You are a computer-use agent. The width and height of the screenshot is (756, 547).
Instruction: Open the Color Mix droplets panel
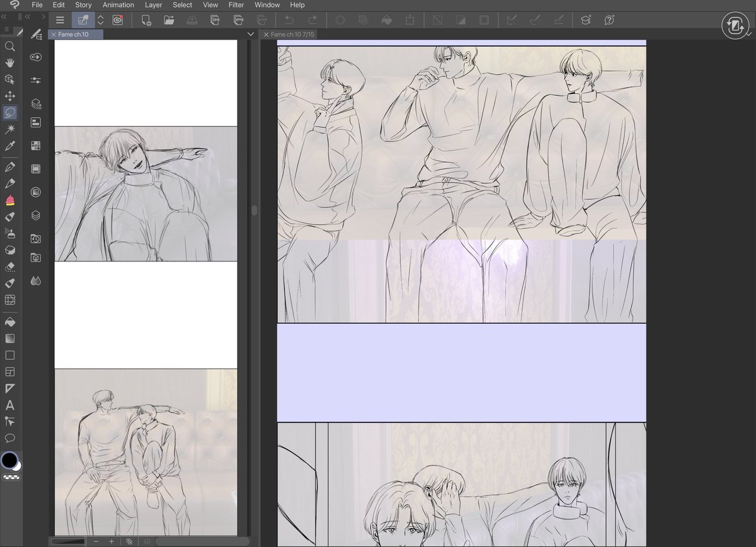pos(35,281)
